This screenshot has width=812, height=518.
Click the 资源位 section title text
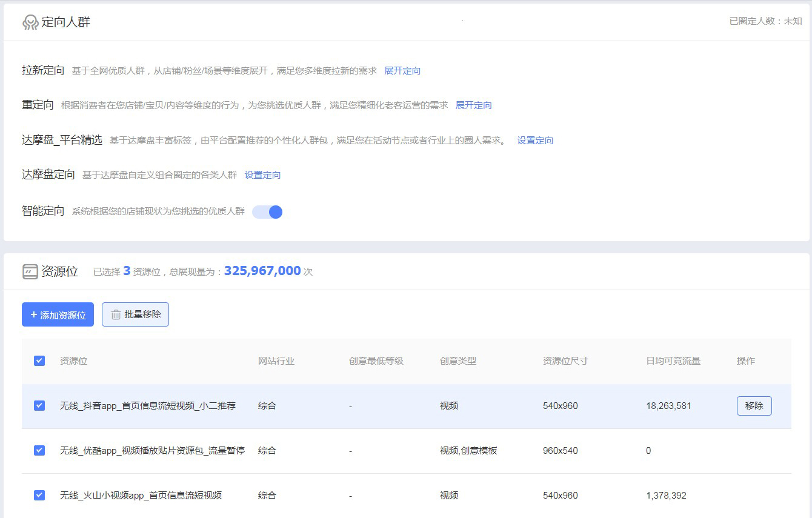coord(59,271)
